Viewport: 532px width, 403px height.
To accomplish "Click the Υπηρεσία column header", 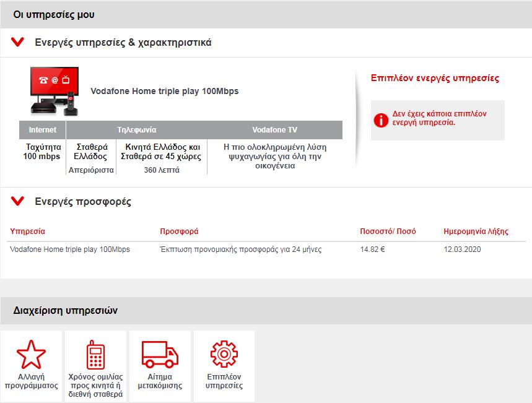I will click(27, 232).
